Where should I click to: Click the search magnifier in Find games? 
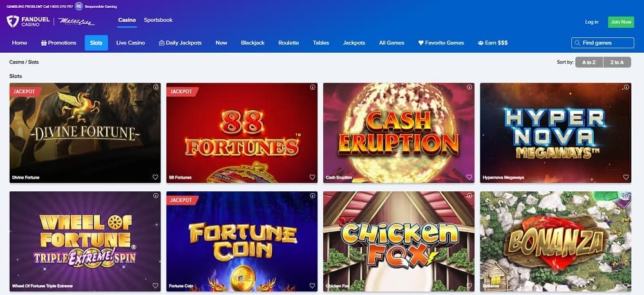578,43
